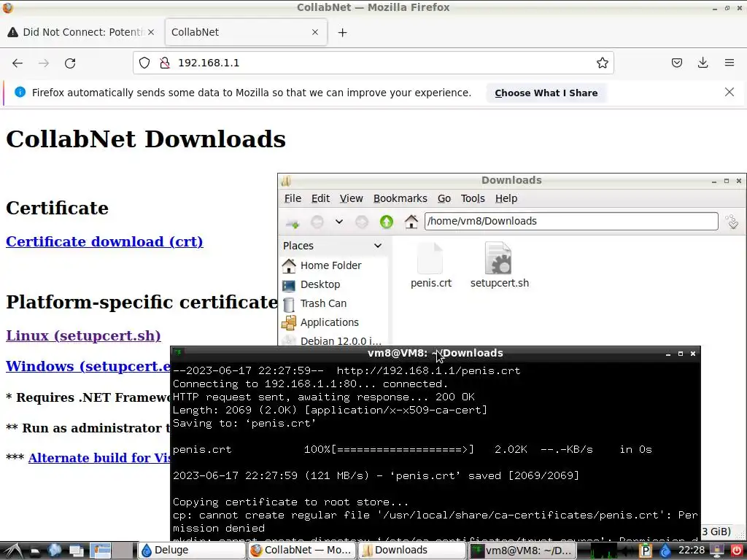Open the Tools menu in file manager
Image resolution: width=747 pixels, height=560 pixels.
tap(473, 198)
